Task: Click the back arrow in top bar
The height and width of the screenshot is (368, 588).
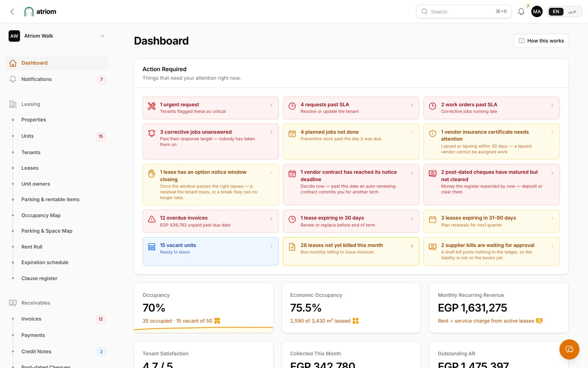Action: [12, 11]
